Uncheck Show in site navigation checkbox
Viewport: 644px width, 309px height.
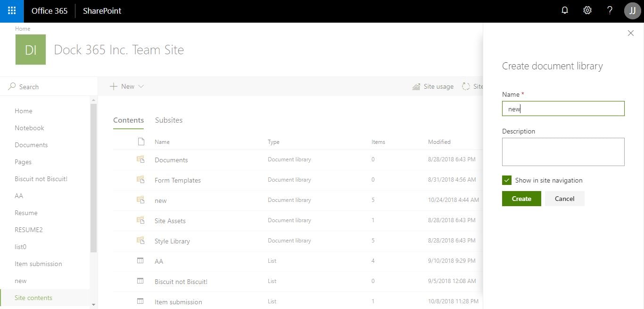[x=507, y=180]
